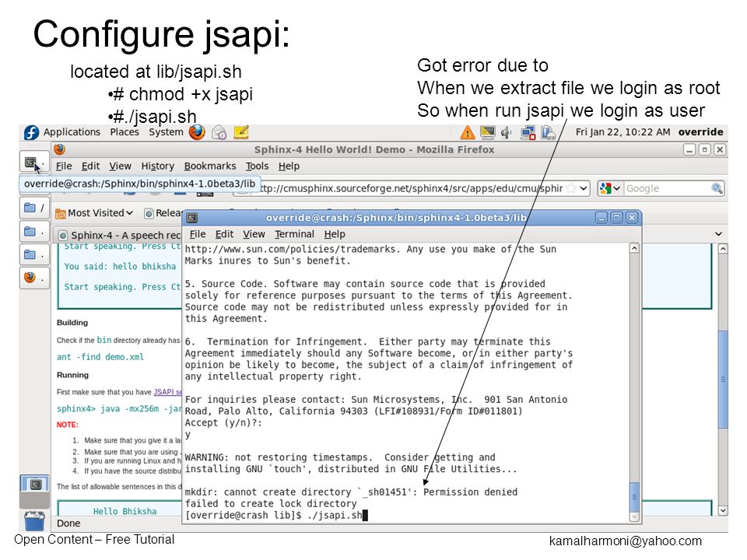Select the Sphinx-4 speech recognizer tab

119,235
